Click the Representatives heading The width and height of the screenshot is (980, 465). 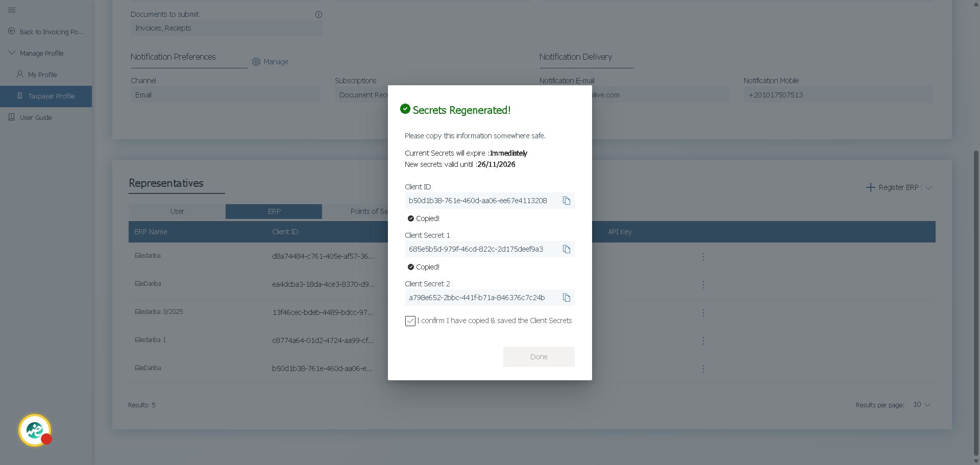coord(166,183)
